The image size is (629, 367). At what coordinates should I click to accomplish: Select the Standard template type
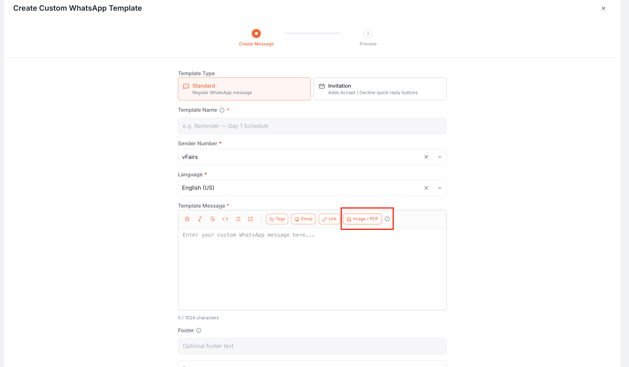pyautogui.click(x=244, y=89)
